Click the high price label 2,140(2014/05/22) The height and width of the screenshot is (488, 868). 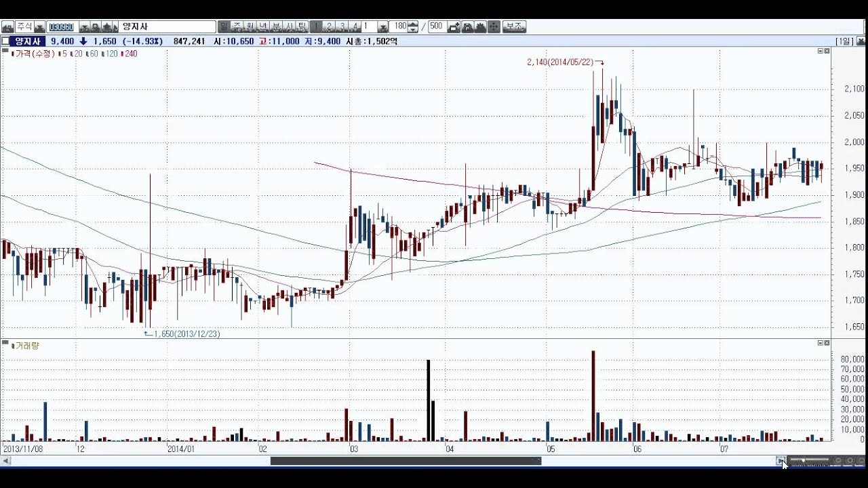pyautogui.click(x=560, y=62)
